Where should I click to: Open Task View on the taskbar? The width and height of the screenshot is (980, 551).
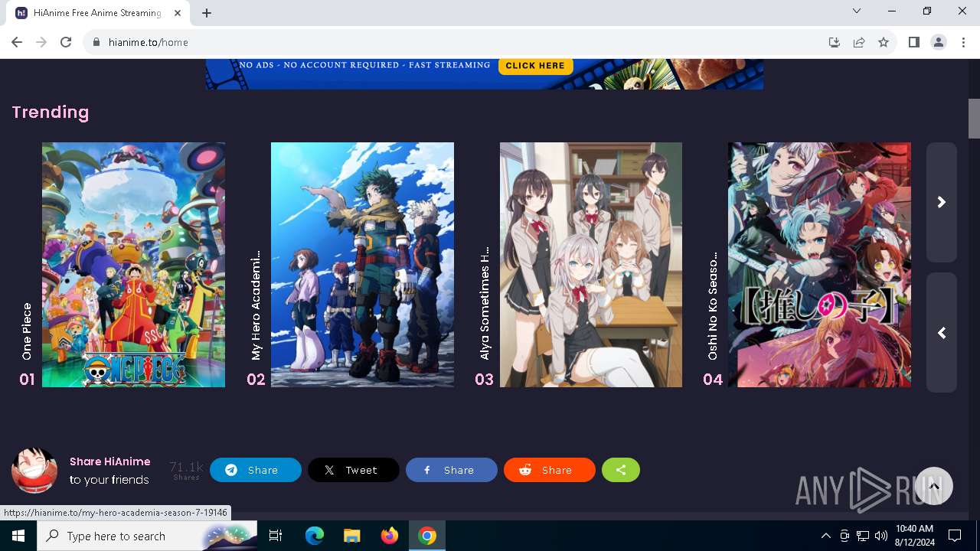coord(276,536)
